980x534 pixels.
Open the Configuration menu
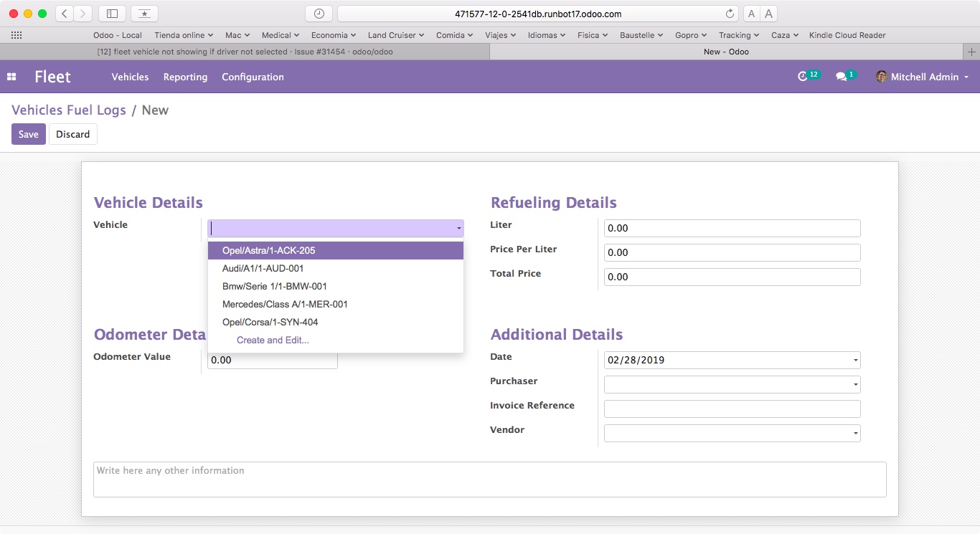click(x=253, y=77)
